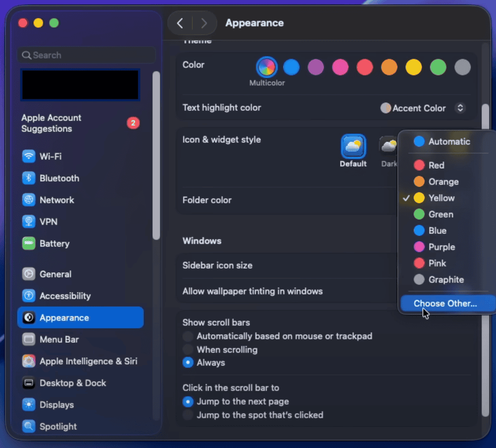Open Wi-Fi settings in sidebar
The height and width of the screenshot is (448, 496).
click(x=80, y=156)
